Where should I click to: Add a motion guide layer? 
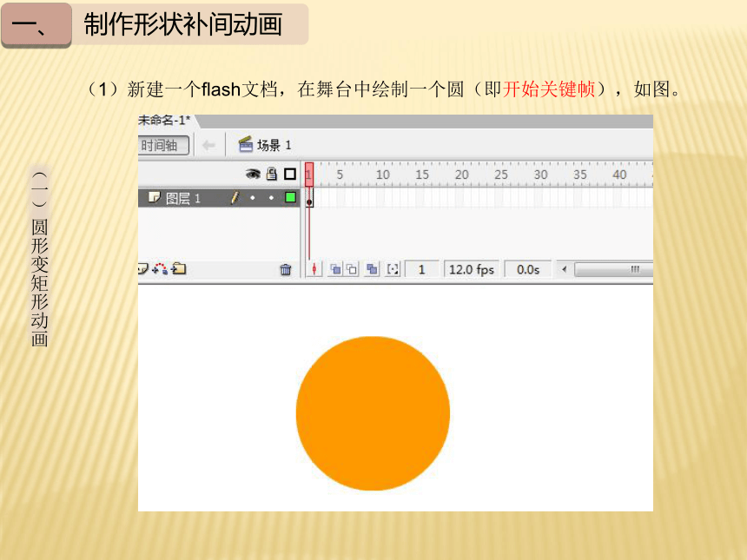(x=160, y=269)
